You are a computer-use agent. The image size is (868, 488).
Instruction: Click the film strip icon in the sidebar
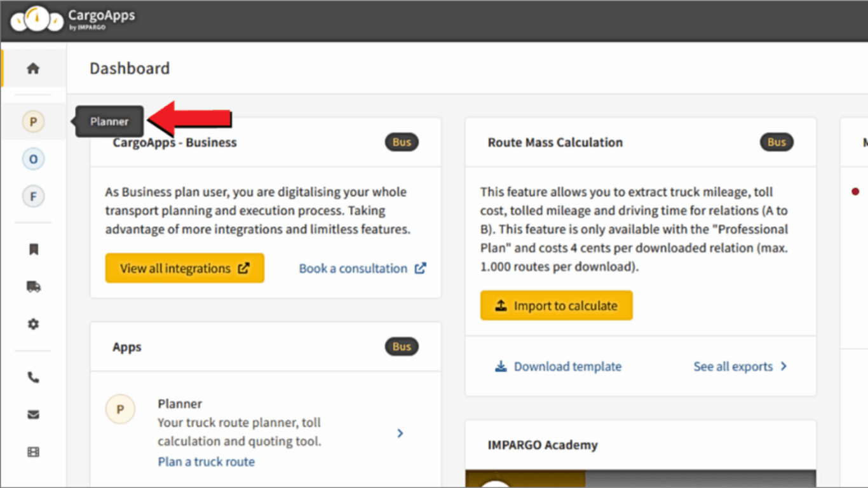click(x=33, y=452)
